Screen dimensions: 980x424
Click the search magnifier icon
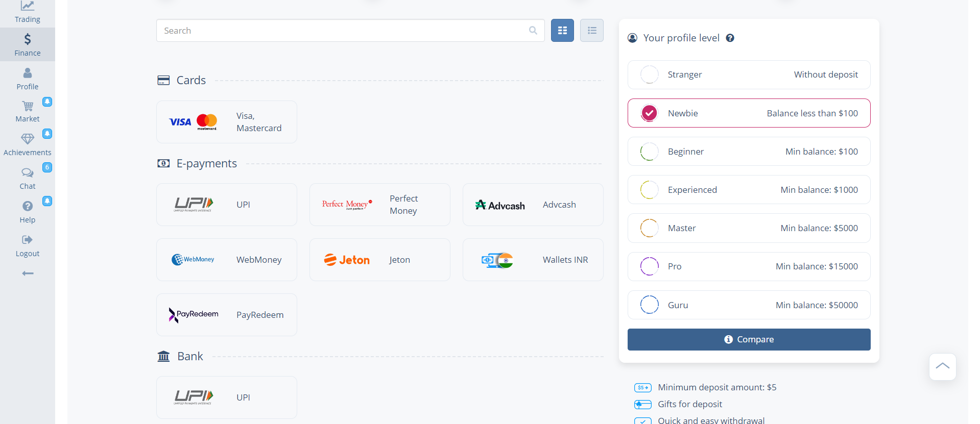(x=533, y=31)
